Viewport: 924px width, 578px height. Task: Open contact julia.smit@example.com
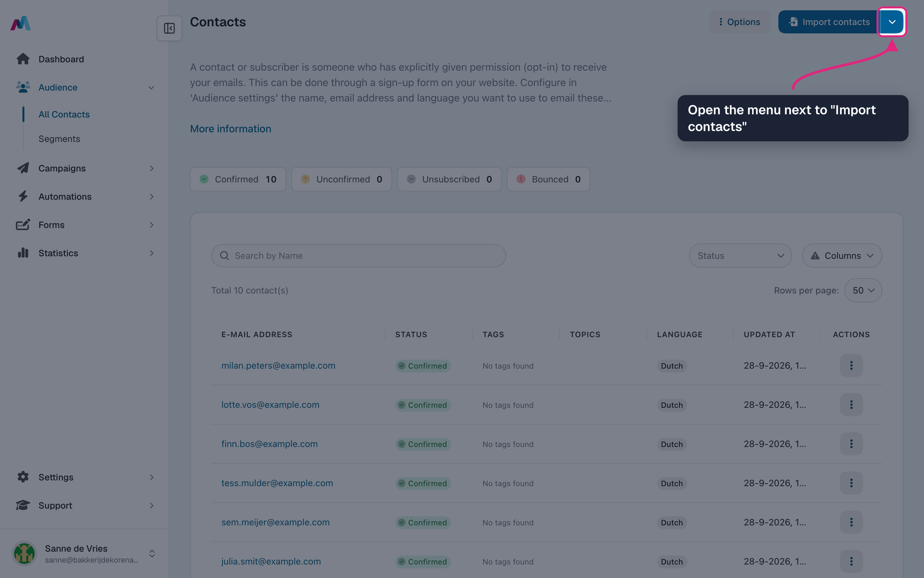point(271,562)
